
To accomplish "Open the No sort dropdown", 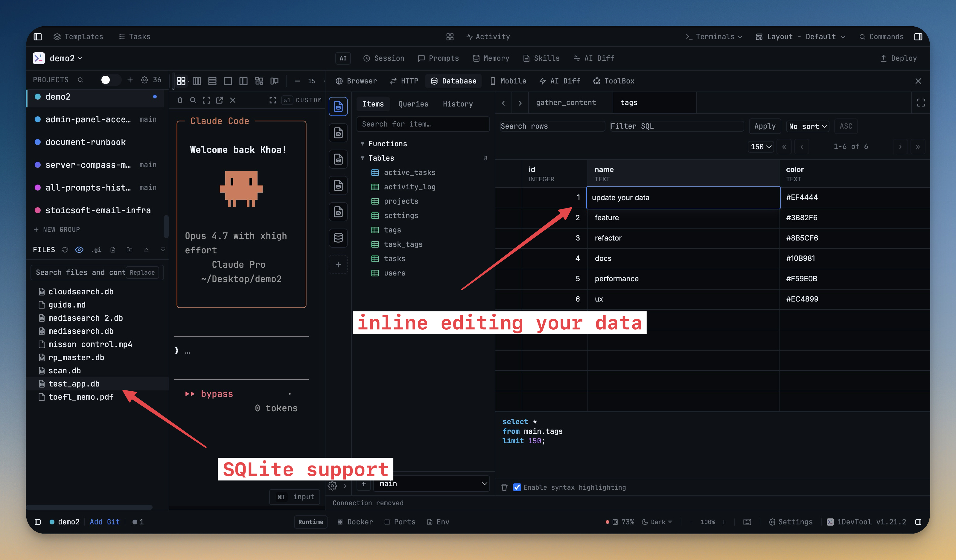I will [x=807, y=126].
